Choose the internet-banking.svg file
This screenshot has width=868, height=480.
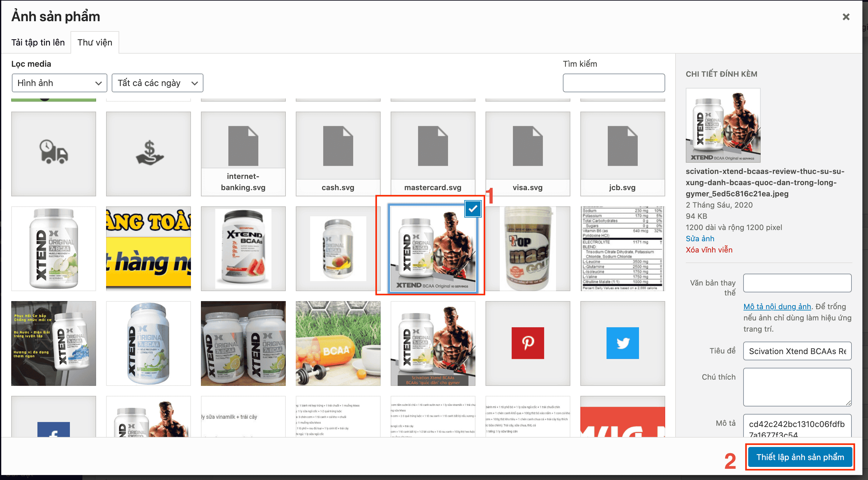[243, 154]
